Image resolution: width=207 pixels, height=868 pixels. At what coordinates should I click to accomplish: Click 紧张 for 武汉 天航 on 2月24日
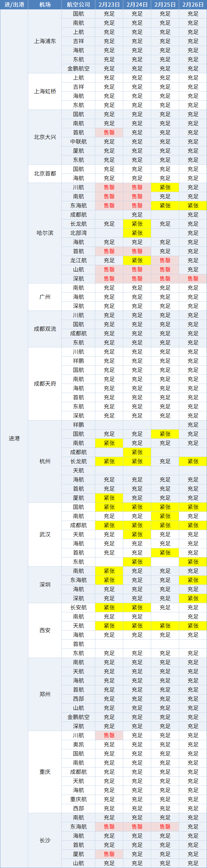pos(137,534)
